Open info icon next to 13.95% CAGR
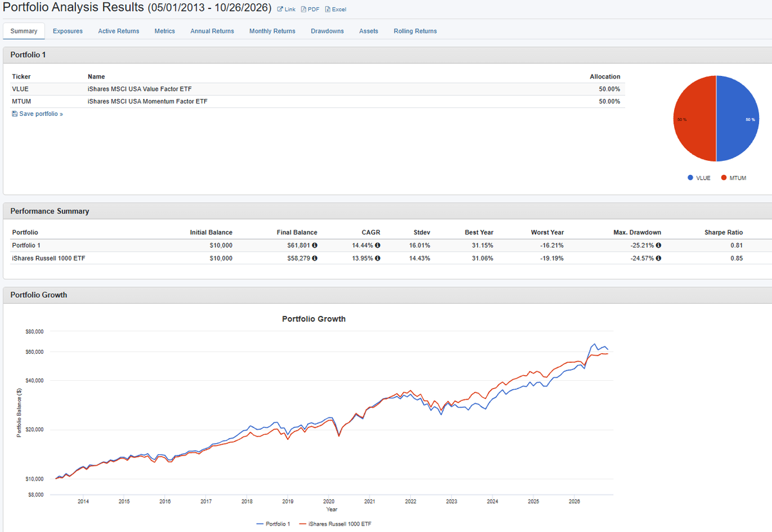Image resolution: width=772 pixels, height=532 pixels. coord(378,258)
